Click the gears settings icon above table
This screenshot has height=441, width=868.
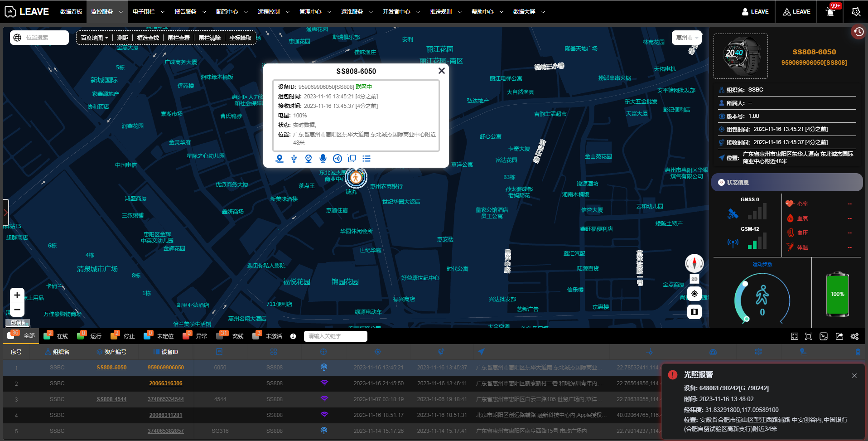(x=854, y=336)
